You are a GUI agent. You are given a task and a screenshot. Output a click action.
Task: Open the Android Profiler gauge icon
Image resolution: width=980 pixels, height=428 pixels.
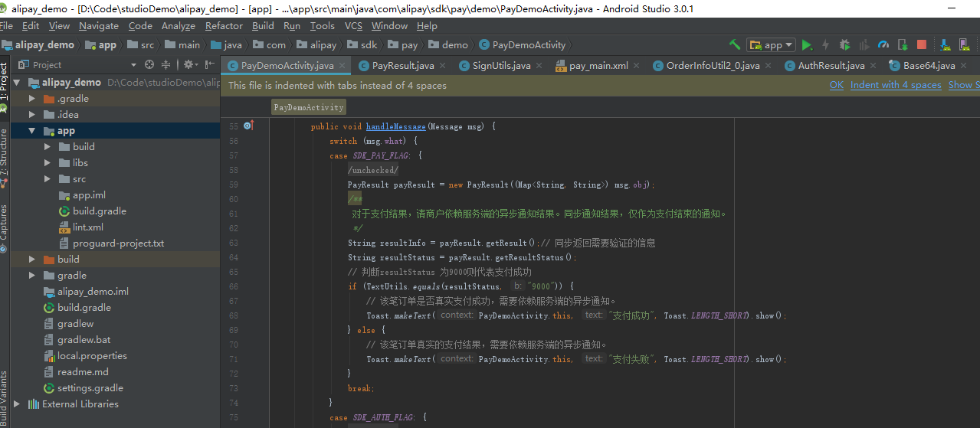[x=883, y=44]
